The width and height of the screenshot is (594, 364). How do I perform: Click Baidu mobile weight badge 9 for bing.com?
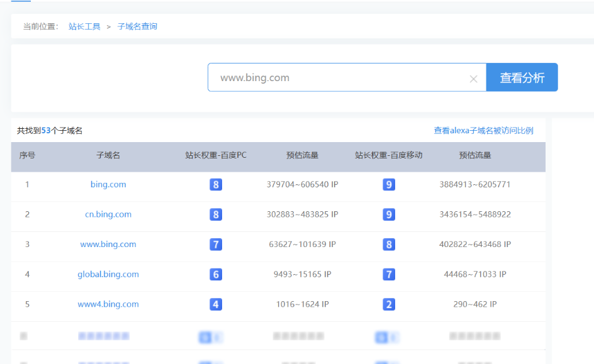tap(389, 185)
